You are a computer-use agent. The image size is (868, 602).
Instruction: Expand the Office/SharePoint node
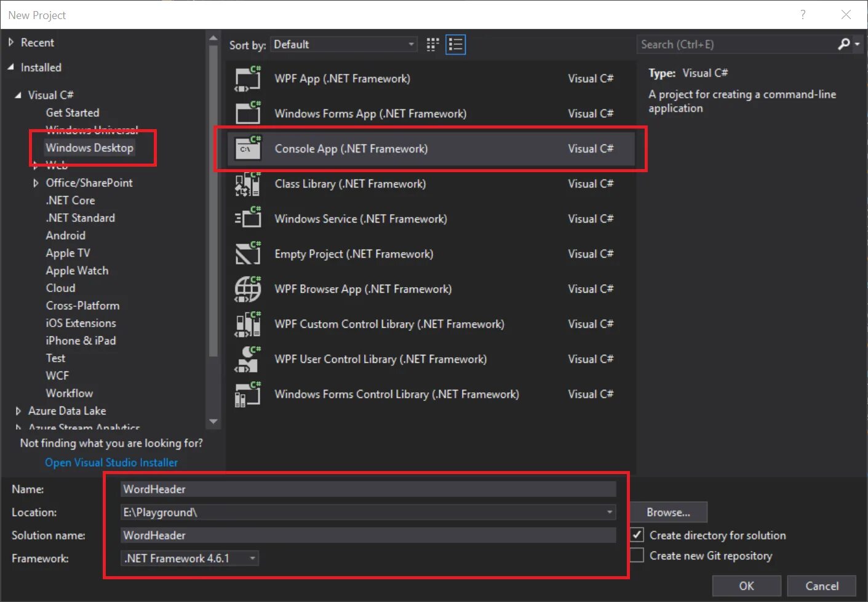tap(36, 183)
